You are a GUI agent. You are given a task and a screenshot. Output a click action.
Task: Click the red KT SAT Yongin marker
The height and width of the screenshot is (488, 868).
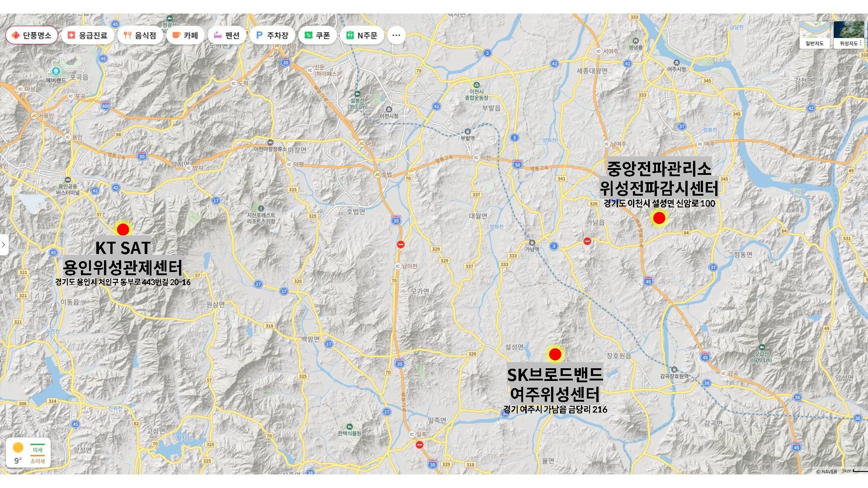pyautogui.click(x=123, y=229)
